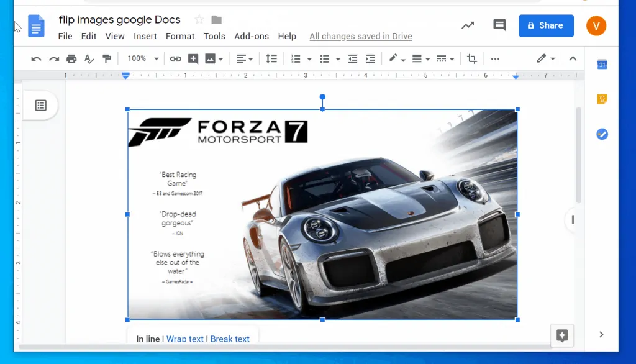Viewport: 636px width, 364px height.
Task: Select the Break text option
Action: point(230,339)
